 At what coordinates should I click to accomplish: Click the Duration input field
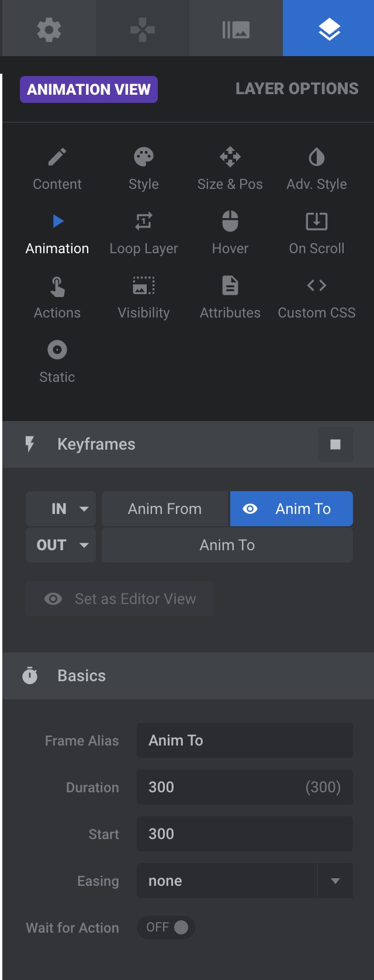click(245, 787)
